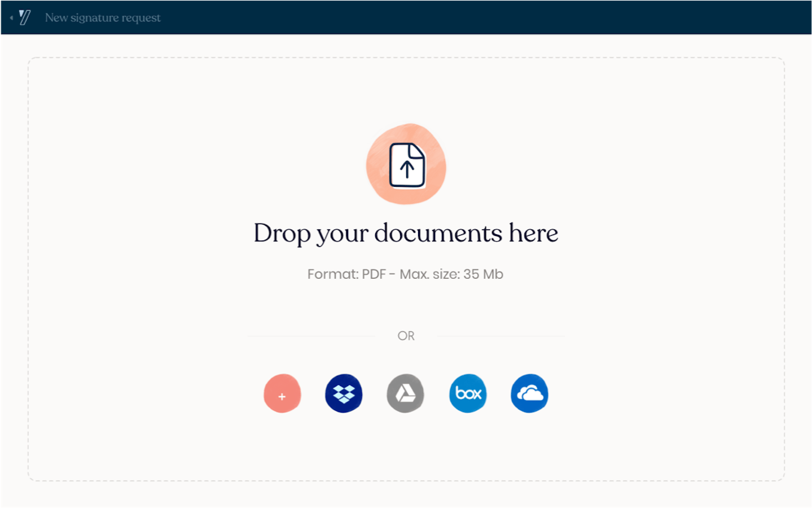The image size is (812, 508).
Task: Click the box-labeled import circle
Action: [467, 393]
